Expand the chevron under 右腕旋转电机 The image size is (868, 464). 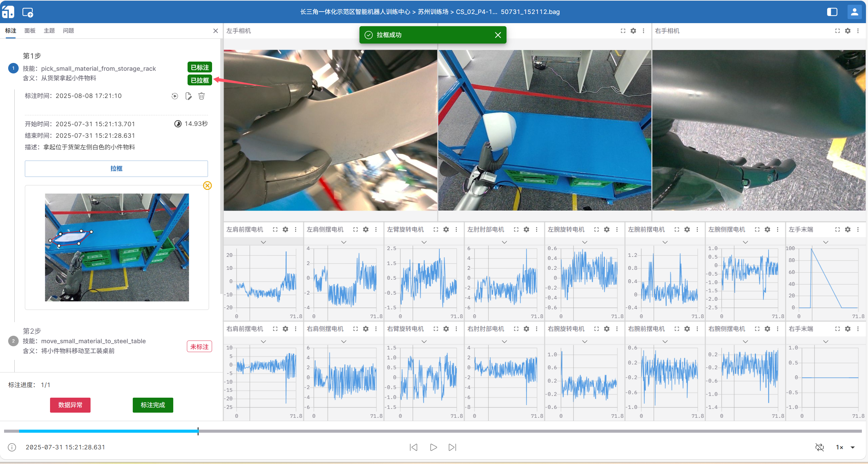(584, 342)
